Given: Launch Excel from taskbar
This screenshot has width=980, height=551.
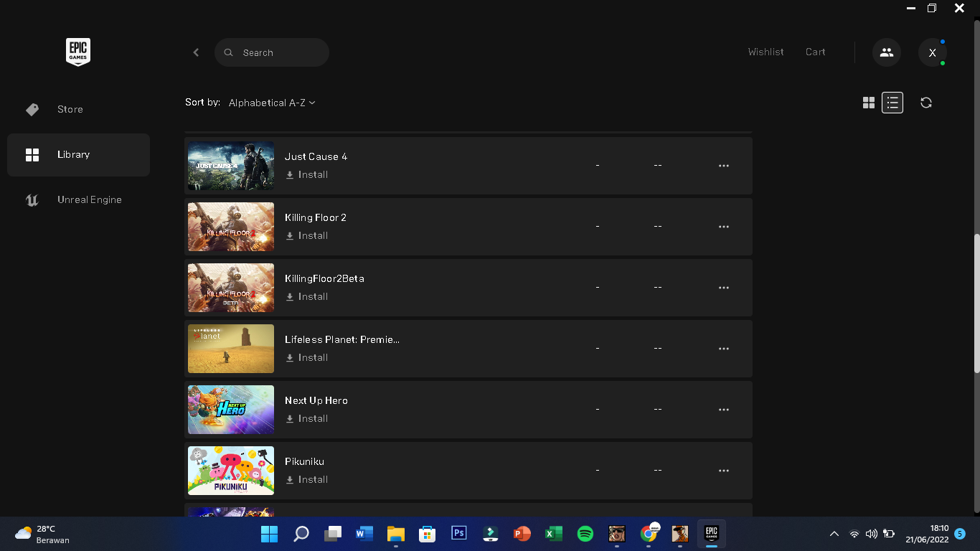Looking at the screenshot, I should 554,534.
